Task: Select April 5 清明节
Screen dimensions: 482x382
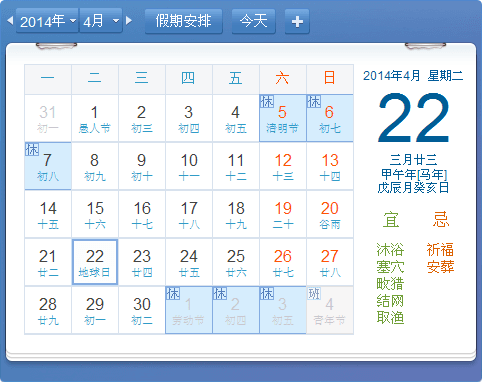Action: (x=283, y=118)
